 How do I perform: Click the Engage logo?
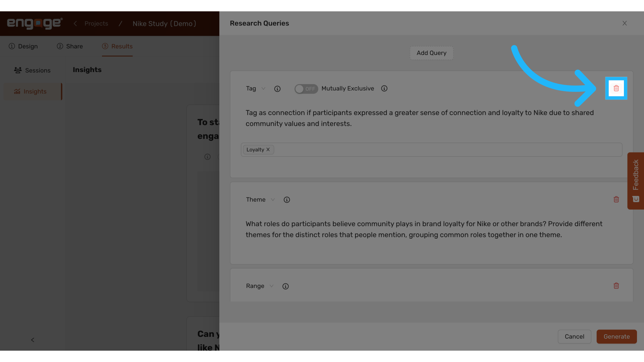point(35,23)
